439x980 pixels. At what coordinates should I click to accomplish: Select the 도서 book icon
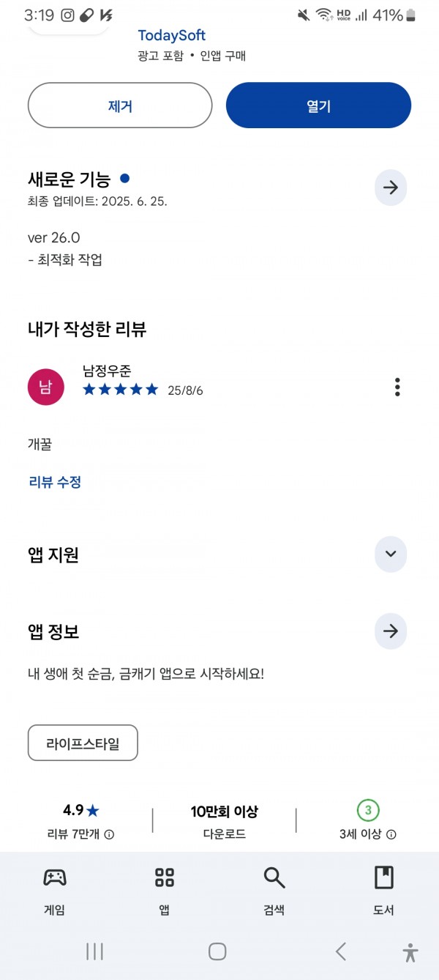click(x=384, y=877)
